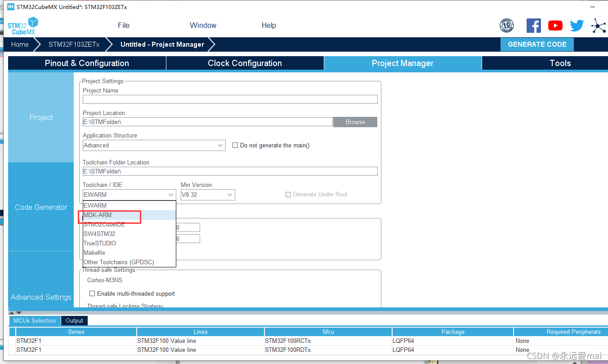Switch to MCUs Selection tab
Image resolution: width=608 pixels, height=364 pixels.
(35, 320)
